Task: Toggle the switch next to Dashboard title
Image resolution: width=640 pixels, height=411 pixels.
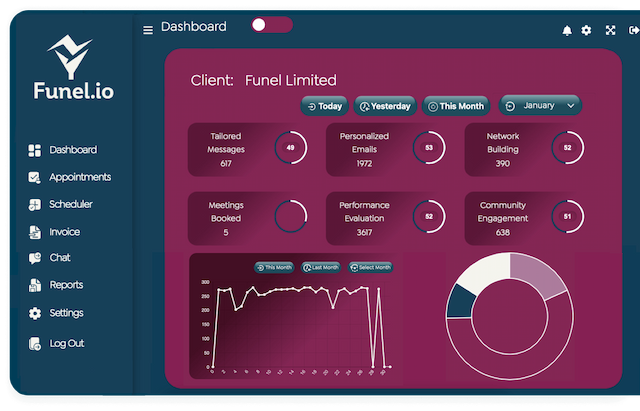Action: [x=271, y=25]
